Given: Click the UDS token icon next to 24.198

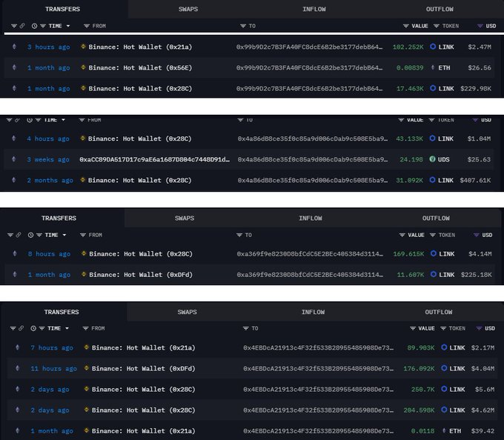Looking at the screenshot, I should point(433,159).
